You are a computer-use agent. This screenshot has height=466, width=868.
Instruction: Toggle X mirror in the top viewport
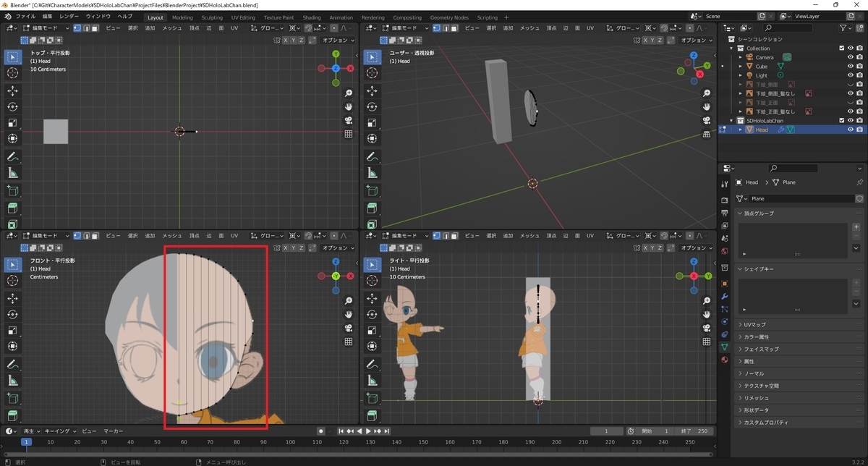point(285,41)
